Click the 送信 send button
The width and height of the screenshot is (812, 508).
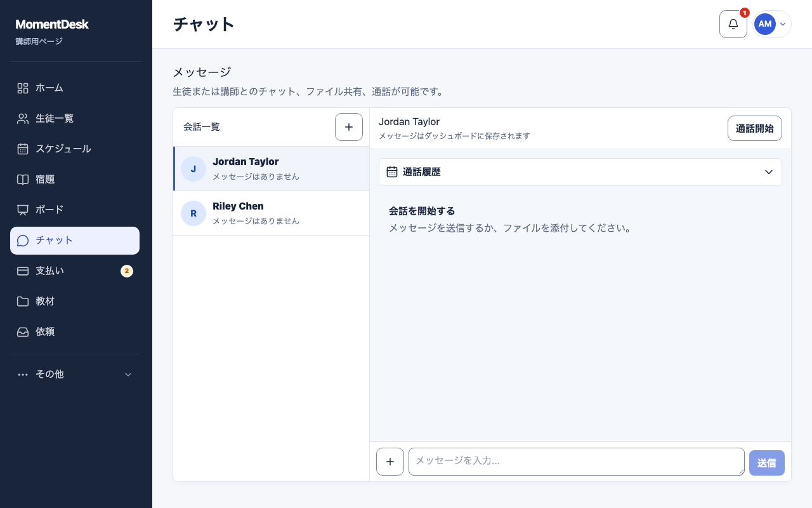coord(767,463)
